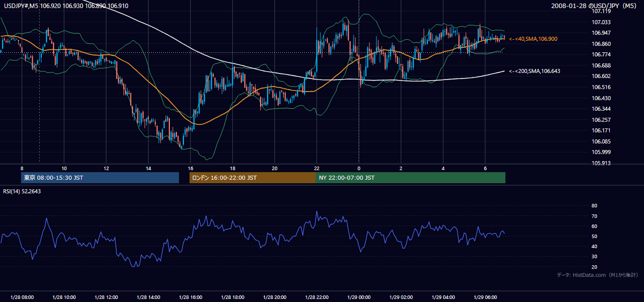Screen dimensions: 644x302
Task: Click RSI axis level 50
Action: pos(595,236)
